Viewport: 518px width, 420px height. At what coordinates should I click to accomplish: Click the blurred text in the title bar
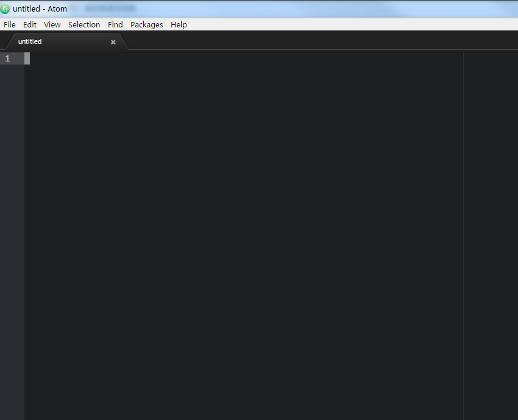tap(110, 9)
